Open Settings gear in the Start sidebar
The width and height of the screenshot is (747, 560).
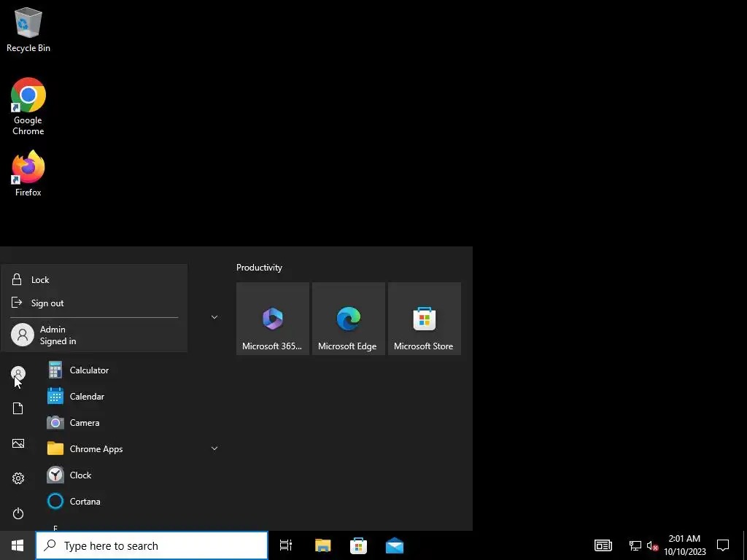18,478
